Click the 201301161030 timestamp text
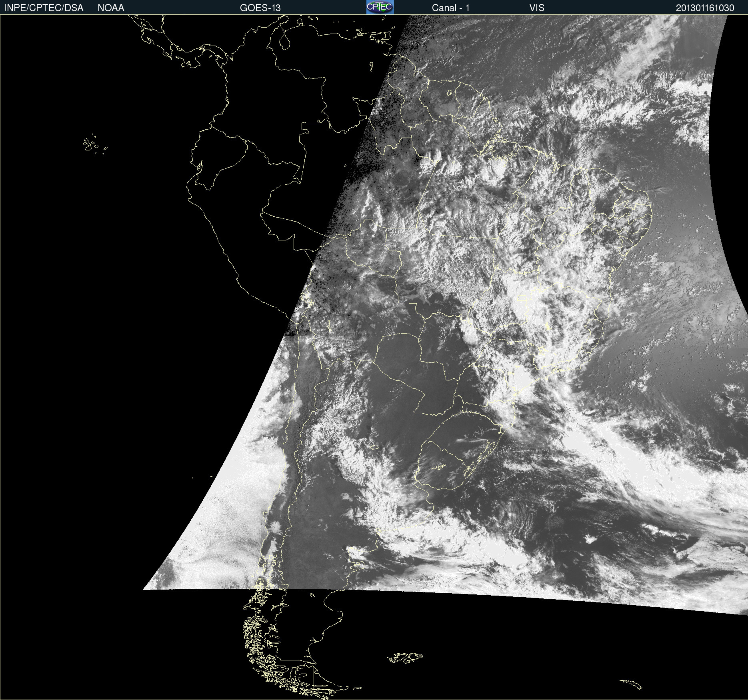748x700 pixels. [x=705, y=8]
